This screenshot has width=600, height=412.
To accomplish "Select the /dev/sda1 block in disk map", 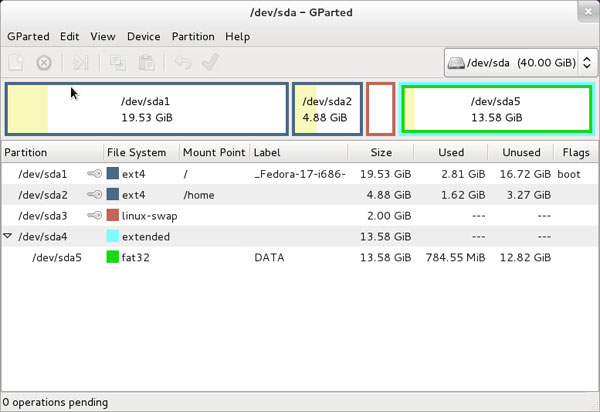I will (x=147, y=109).
